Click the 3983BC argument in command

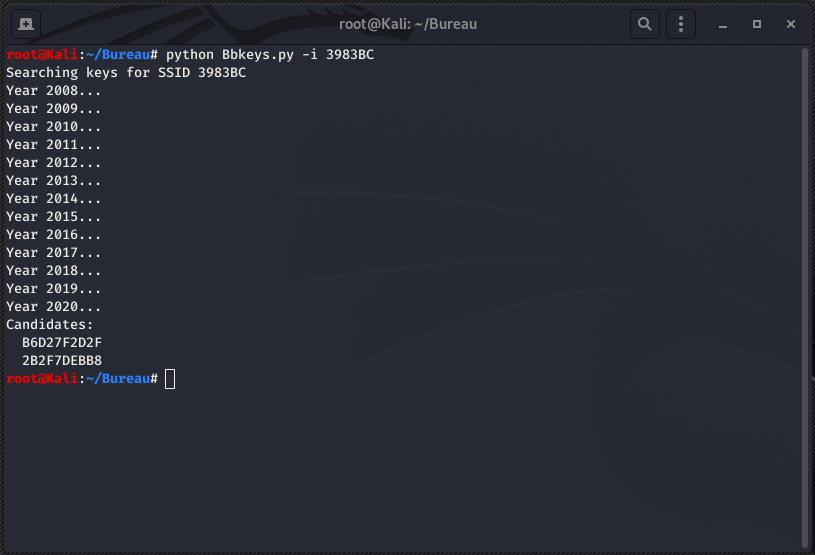(x=350, y=55)
